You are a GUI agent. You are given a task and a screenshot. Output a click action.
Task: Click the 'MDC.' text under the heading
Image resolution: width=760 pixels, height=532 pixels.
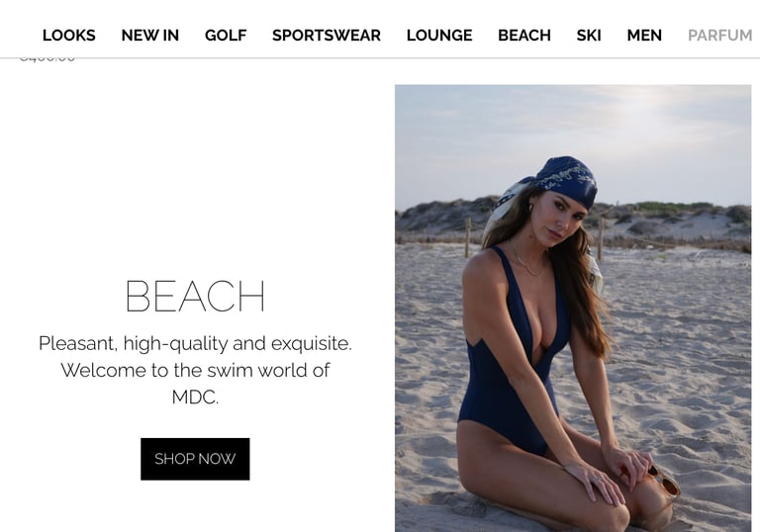195,398
